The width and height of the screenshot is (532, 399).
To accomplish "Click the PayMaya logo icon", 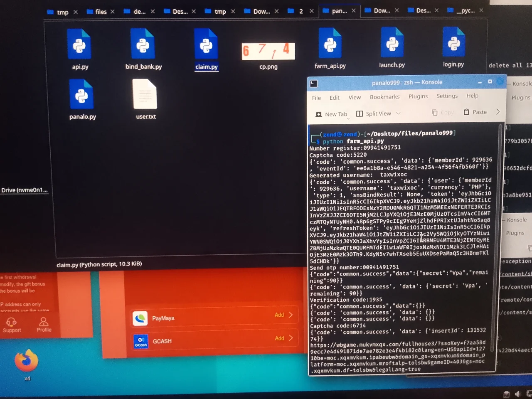I will tap(140, 318).
